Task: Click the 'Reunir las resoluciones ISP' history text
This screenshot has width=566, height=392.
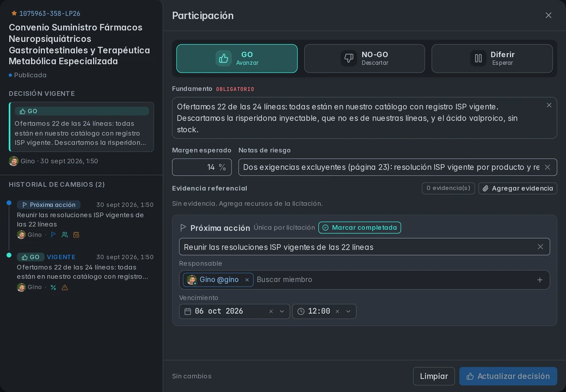Action: pos(80,219)
